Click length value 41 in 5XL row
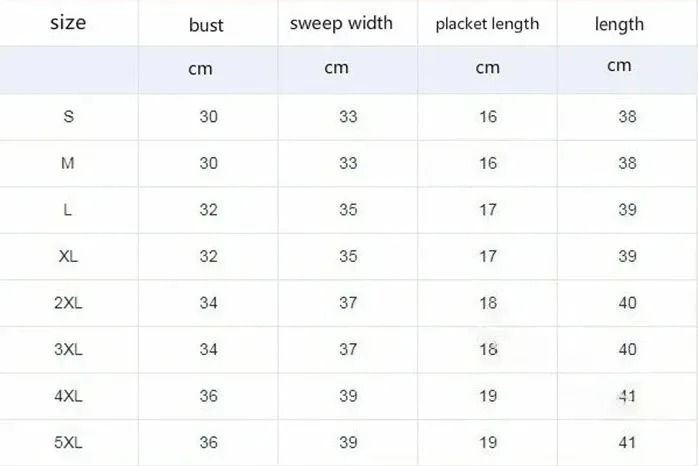698x466 pixels. pos(627,442)
